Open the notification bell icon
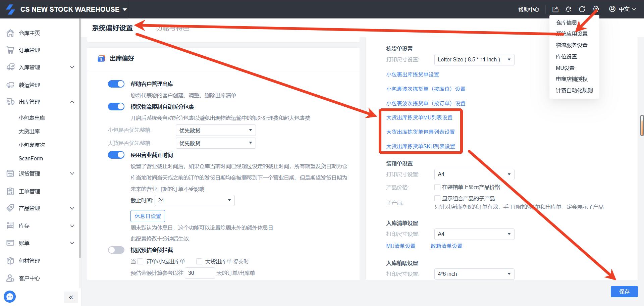Image resolution: width=644 pixels, height=306 pixels. tap(568, 9)
